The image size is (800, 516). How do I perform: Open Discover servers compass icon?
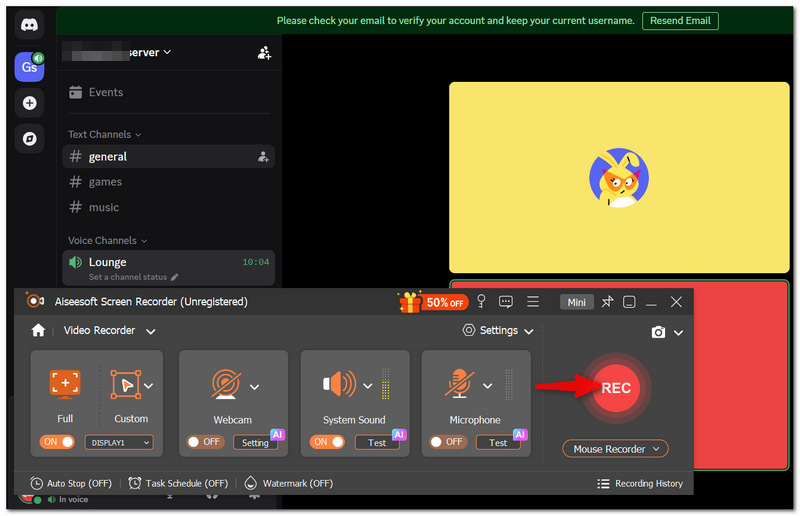coord(30,138)
